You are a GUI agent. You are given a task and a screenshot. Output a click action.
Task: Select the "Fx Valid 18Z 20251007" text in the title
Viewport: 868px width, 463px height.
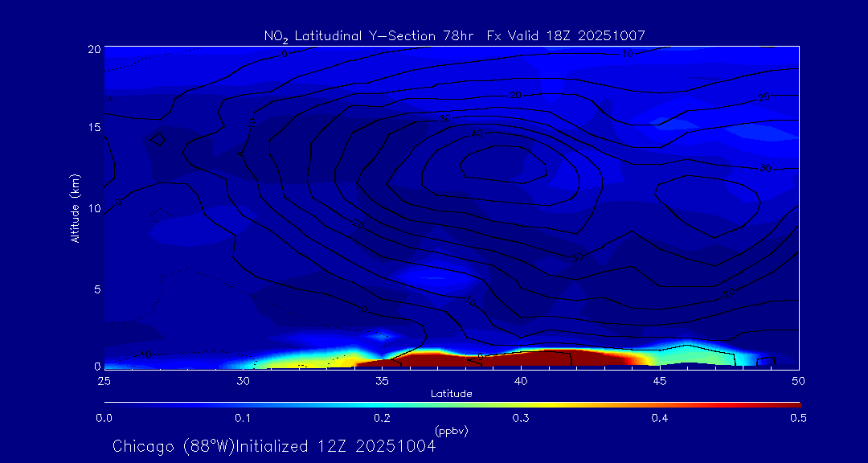point(566,36)
